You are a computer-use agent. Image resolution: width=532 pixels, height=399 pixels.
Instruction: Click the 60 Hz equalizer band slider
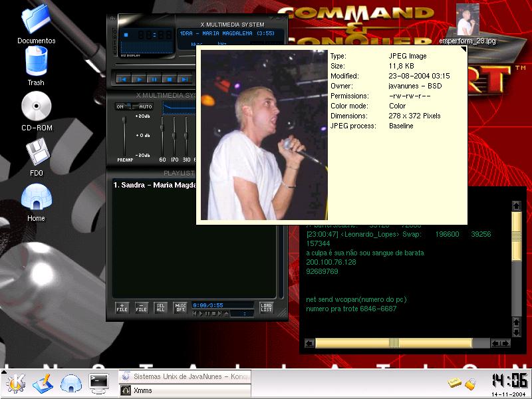[162, 136]
